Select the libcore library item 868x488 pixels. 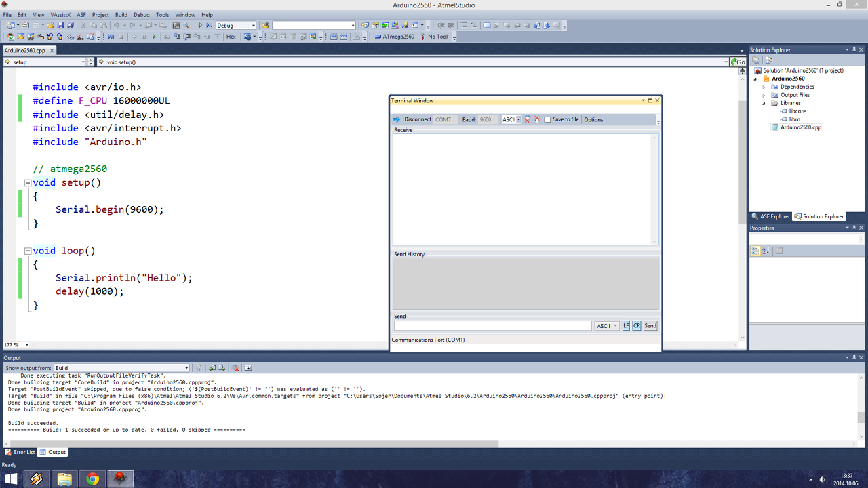coord(797,111)
